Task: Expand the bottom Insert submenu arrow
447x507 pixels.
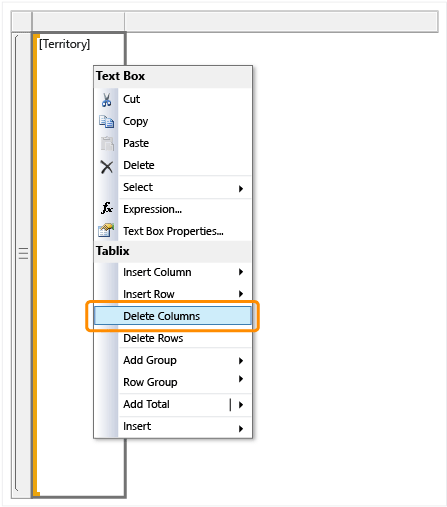Action: (241, 429)
